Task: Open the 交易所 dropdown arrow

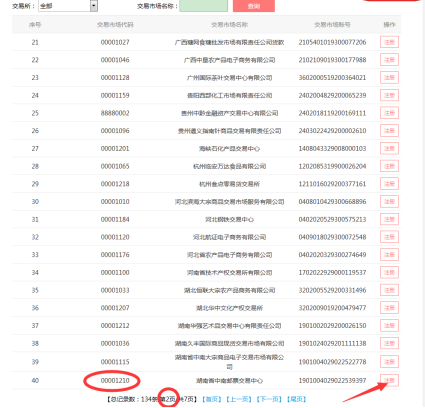Action: pyautogui.click(x=94, y=6)
